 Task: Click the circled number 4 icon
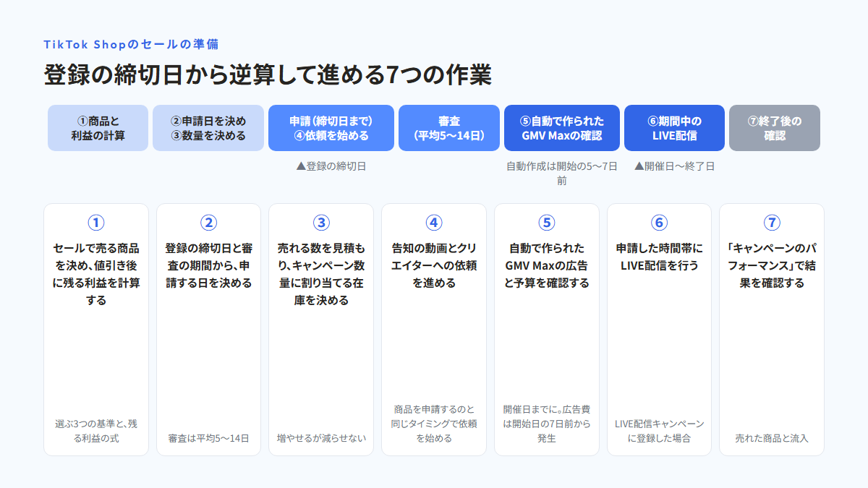point(434,223)
